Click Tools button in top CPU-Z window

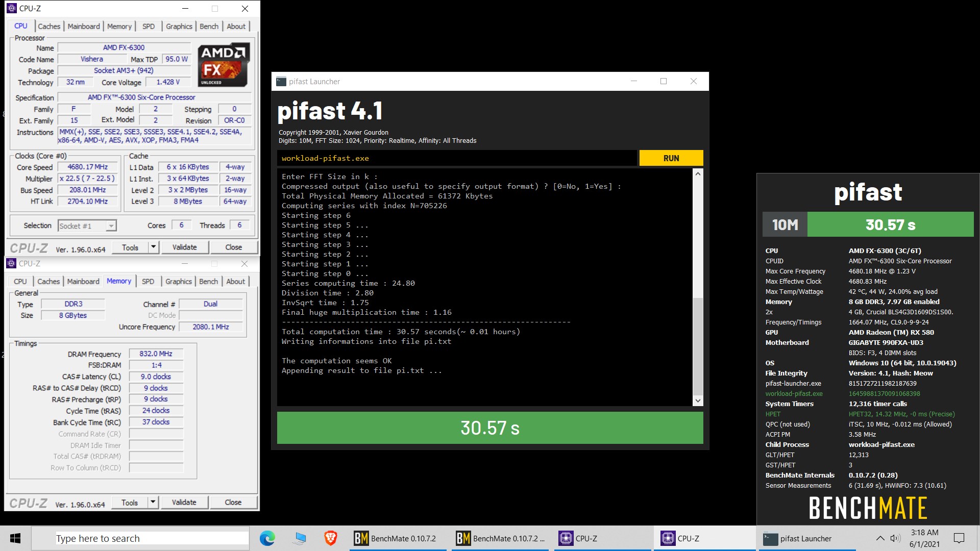click(130, 247)
